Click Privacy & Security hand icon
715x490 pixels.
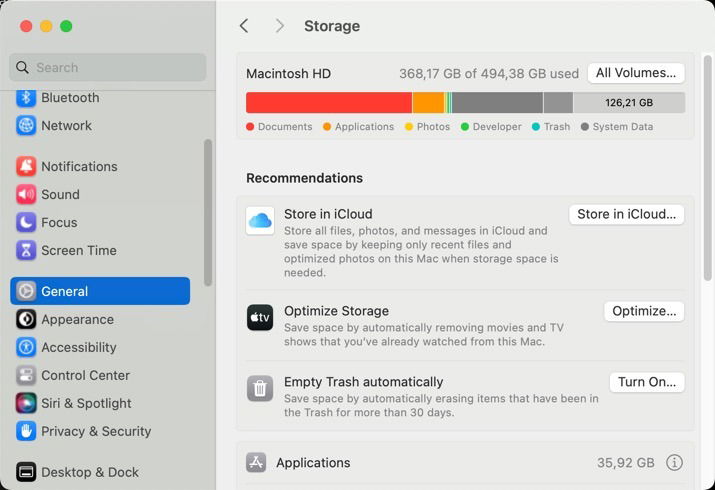[x=26, y=431]
